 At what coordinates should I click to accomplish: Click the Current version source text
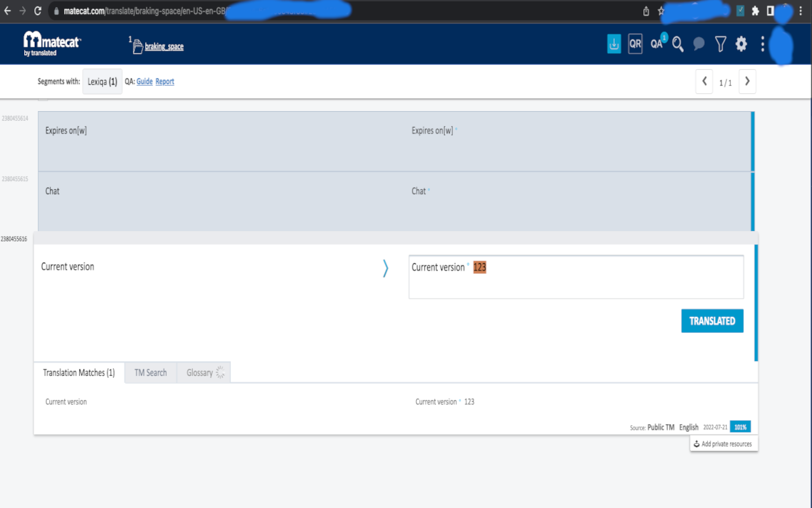67,267
